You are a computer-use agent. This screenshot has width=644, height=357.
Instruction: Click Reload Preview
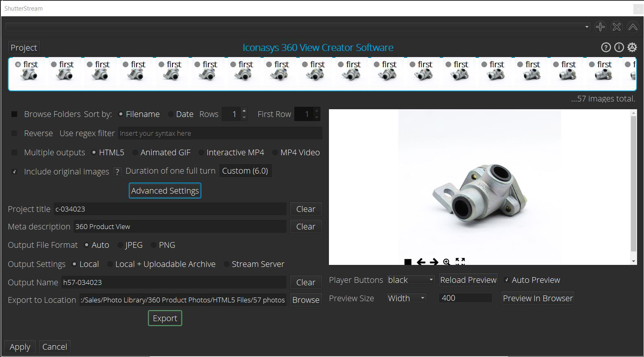point(468,280)
